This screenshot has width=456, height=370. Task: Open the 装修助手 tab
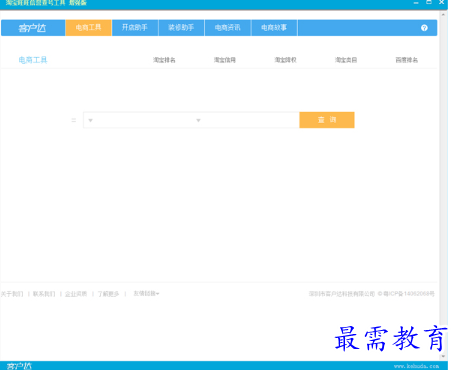(x=181, y=28)
